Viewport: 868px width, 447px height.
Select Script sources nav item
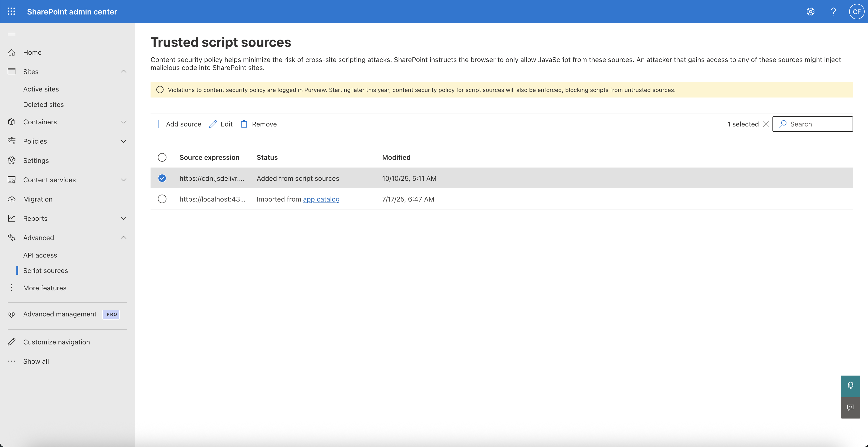tap(46, 271)
